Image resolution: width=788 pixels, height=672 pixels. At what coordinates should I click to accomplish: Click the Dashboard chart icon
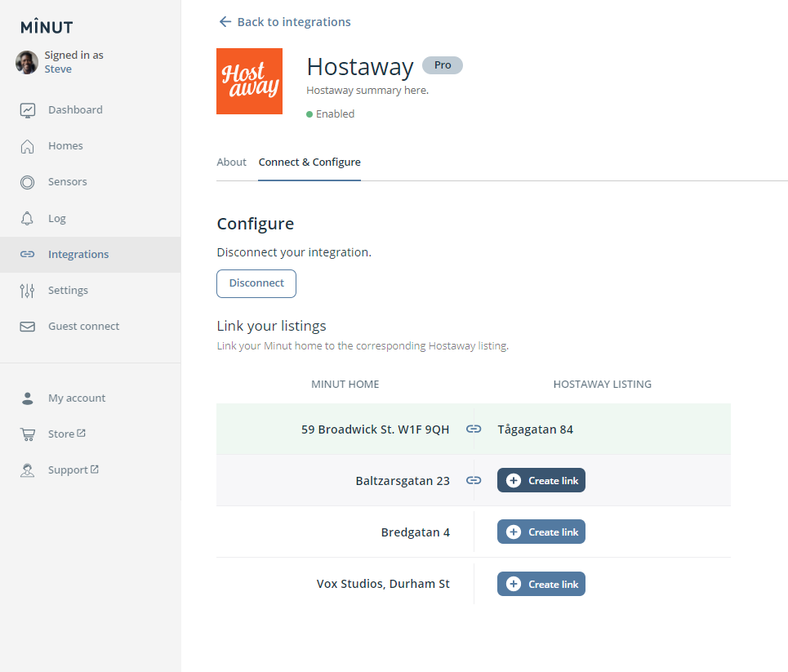(28, 110)
